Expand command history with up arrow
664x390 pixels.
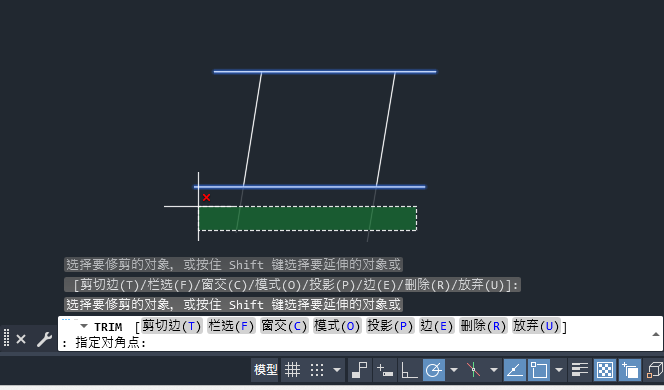pyautogui.click(x=656, y=334)
